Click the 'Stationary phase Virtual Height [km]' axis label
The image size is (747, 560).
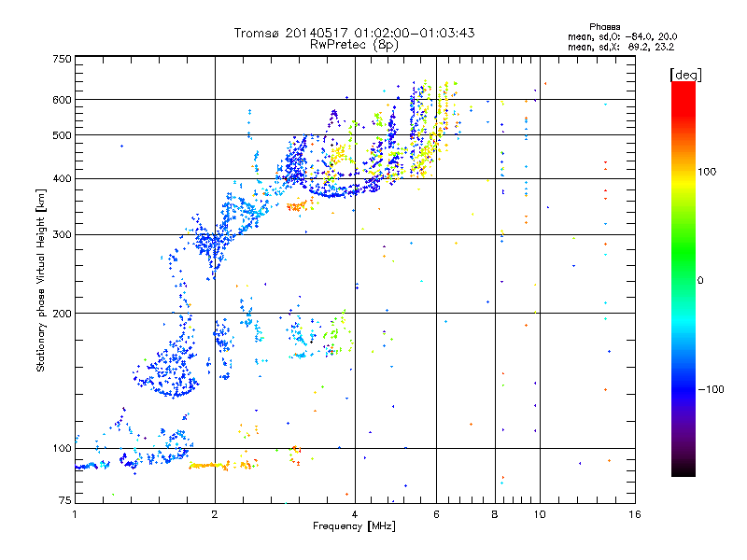point(40,280)
